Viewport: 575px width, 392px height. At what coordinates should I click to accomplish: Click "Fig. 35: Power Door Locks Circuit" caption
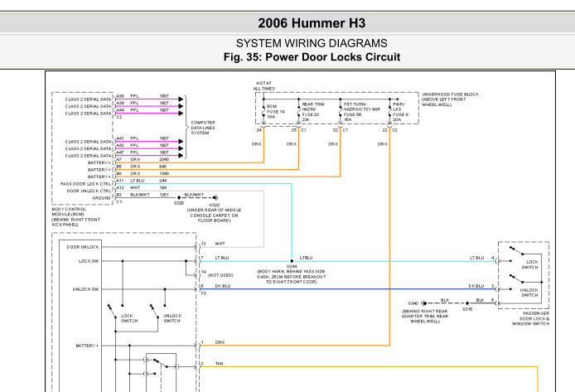pos(312,57)
